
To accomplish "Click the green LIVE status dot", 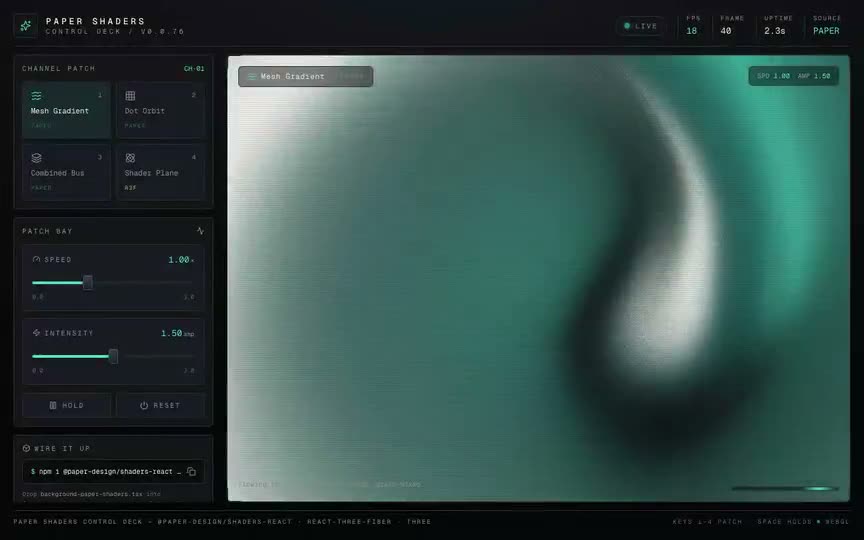I will 627,26.
